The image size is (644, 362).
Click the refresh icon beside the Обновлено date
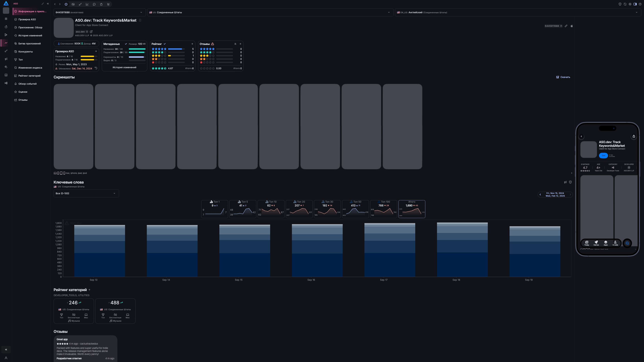point(96,68)
